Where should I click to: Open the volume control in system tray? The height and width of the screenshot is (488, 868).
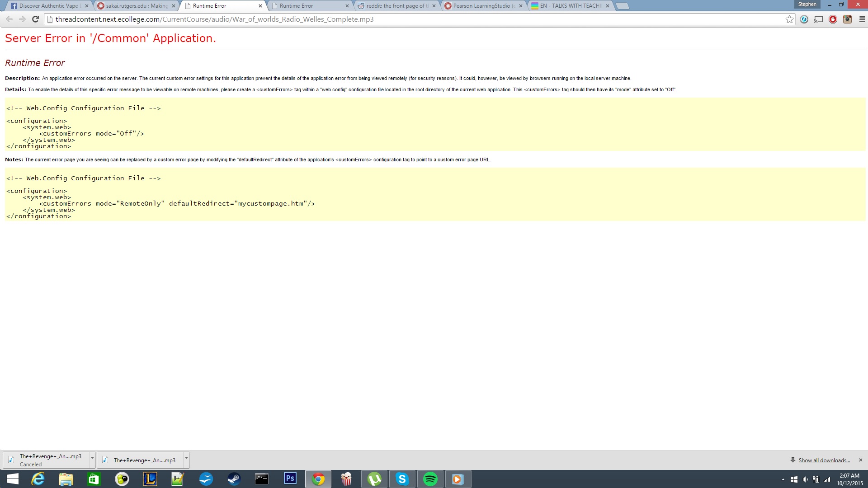805,479
